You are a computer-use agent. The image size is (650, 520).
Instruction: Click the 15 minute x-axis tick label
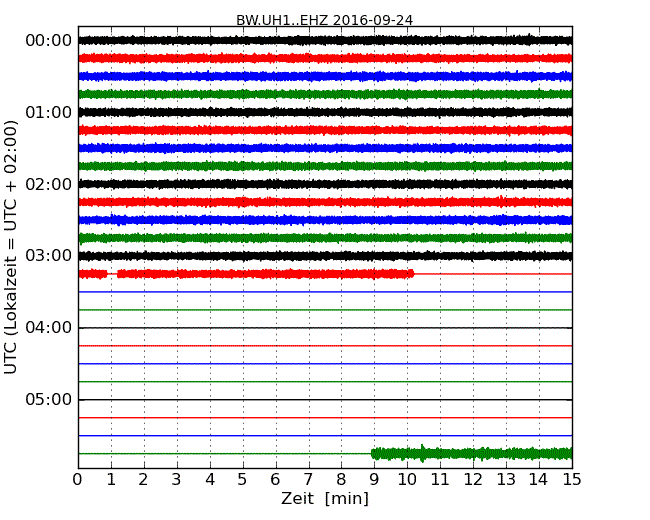point(572,479)
